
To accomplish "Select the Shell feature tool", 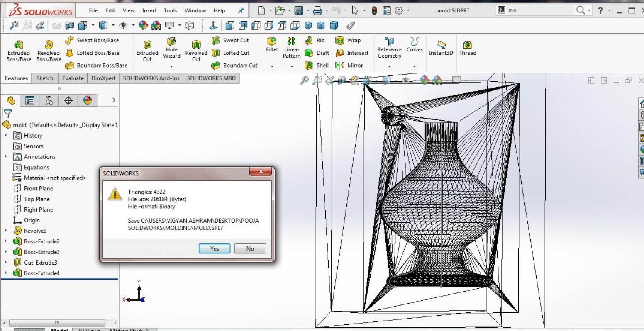I will (x=317, y=65).
